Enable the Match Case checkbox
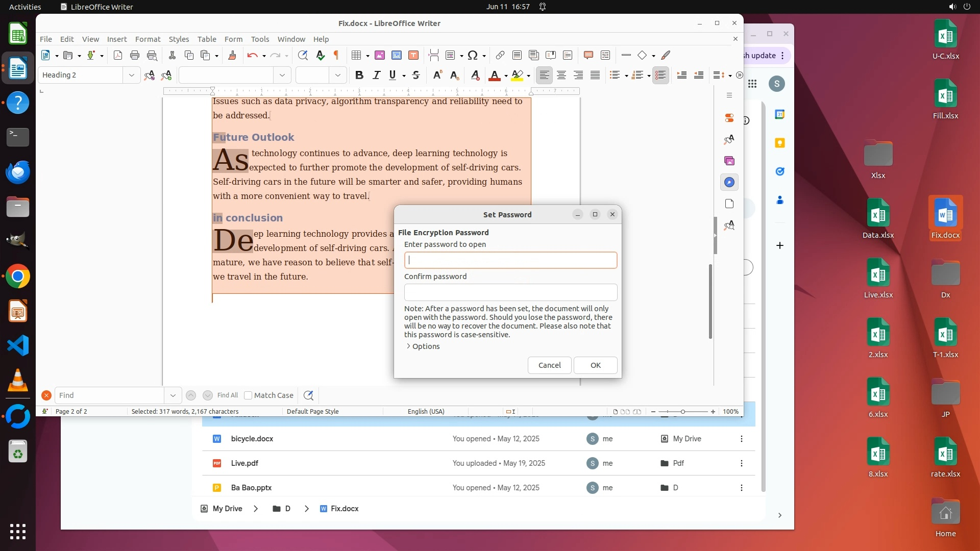Viewport: 980px width, 551px height. tap(249, 395)
